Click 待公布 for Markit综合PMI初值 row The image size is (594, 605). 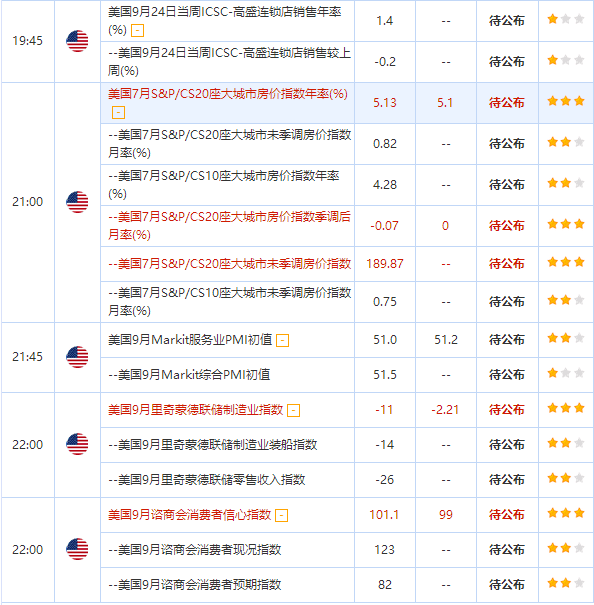pos(507,375)
